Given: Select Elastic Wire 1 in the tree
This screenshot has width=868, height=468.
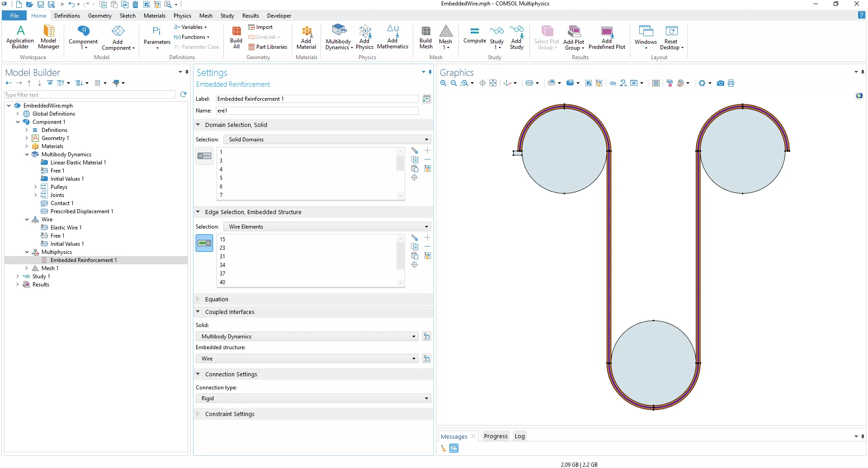Looking at the screenshot, I should tap(66, 228).
